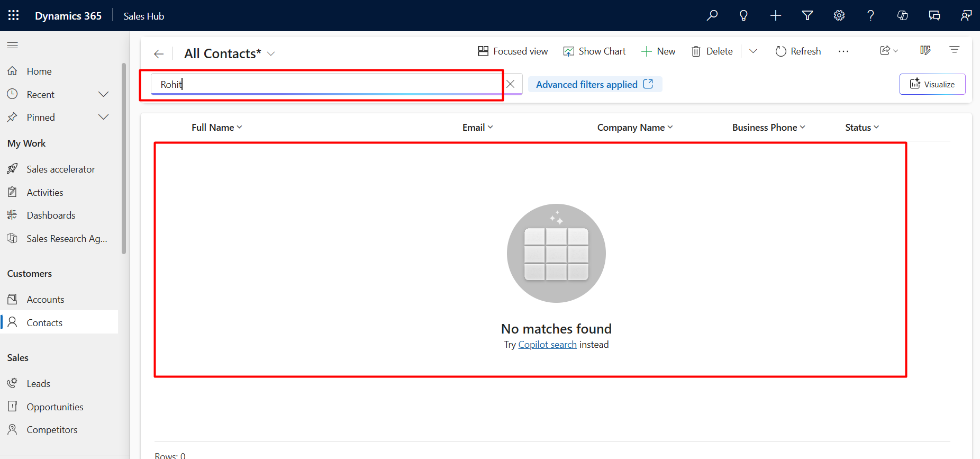This screenshot has height=459, width=980.
Task: Click the global search magnifier icon
Action: (712, 15)
